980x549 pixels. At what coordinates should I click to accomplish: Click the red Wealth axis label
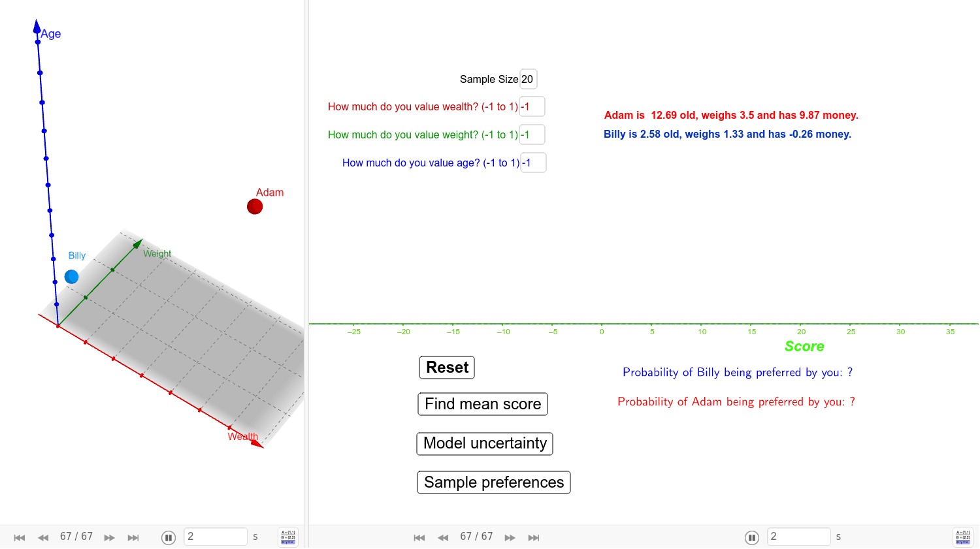pos(243,436)
